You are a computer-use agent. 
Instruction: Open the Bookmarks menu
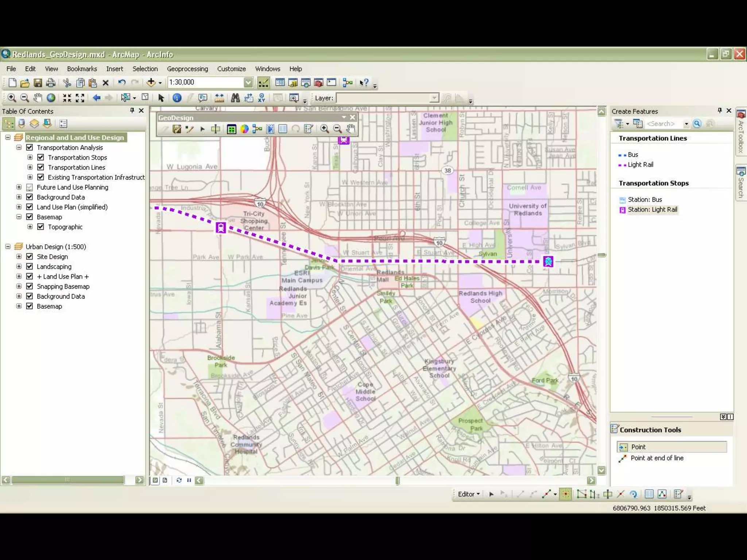[x=82, y=69]
